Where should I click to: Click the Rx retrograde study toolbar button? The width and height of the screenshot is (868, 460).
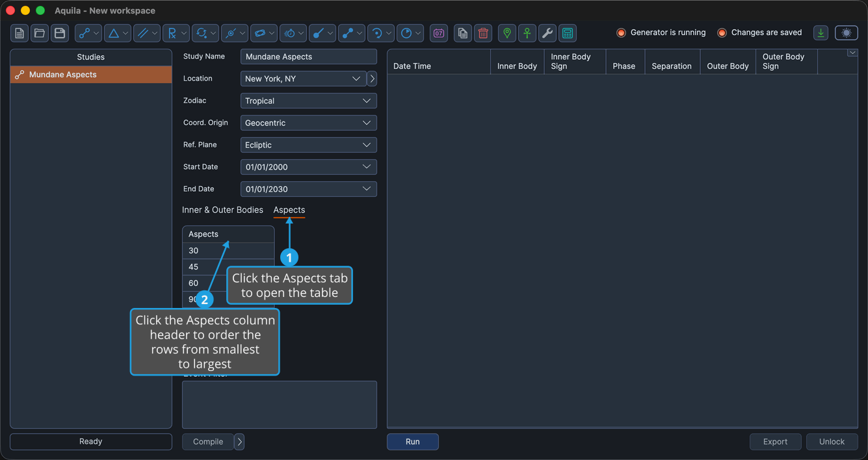coord(176,33)
